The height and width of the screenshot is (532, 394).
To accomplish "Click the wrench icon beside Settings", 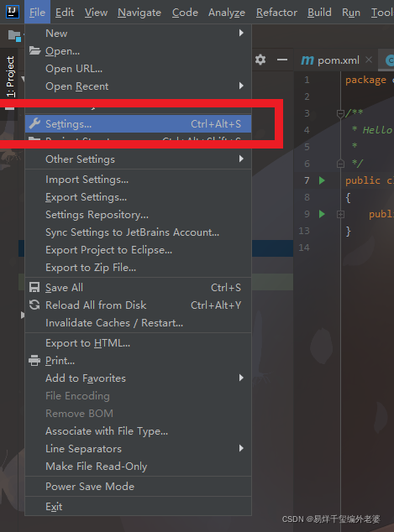I will (34, 123).
